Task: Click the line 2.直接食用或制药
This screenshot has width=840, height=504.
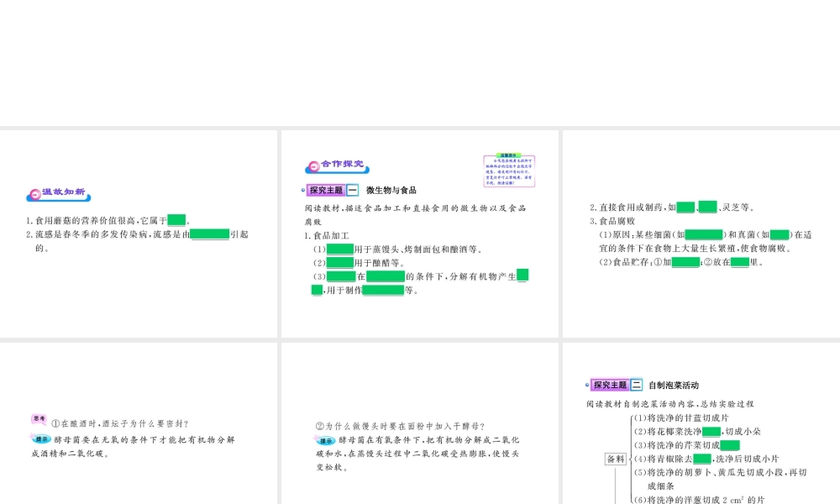Action: (672, 207)
